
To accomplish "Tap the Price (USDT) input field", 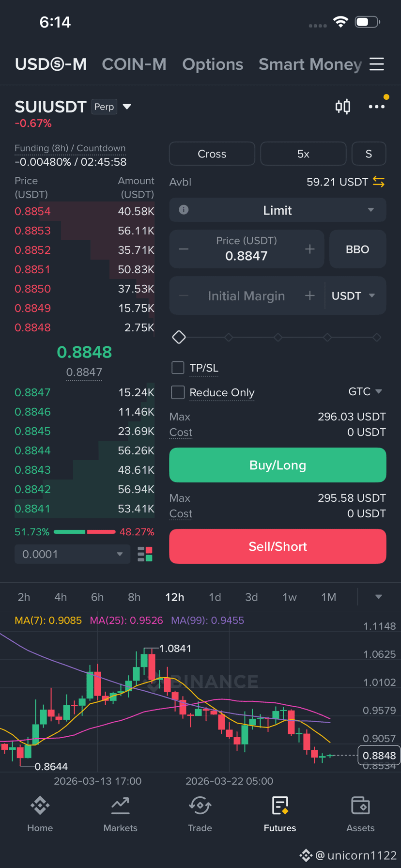I will click(x=247, y=249).
